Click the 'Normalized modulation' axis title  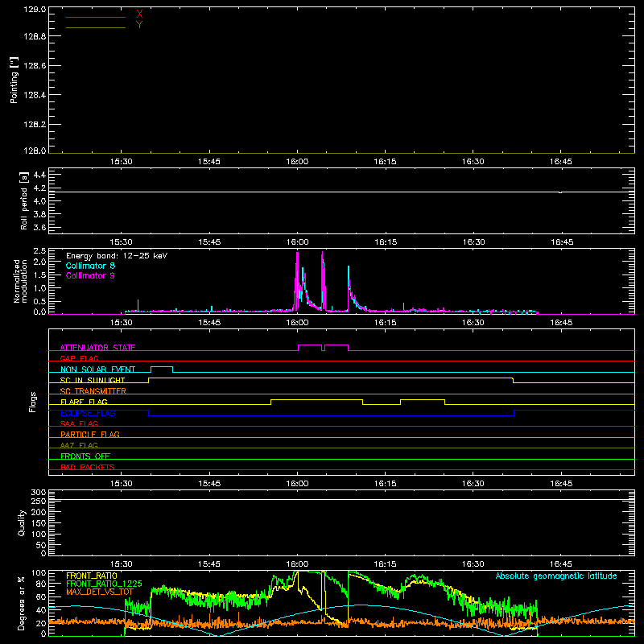click(20, 281)
